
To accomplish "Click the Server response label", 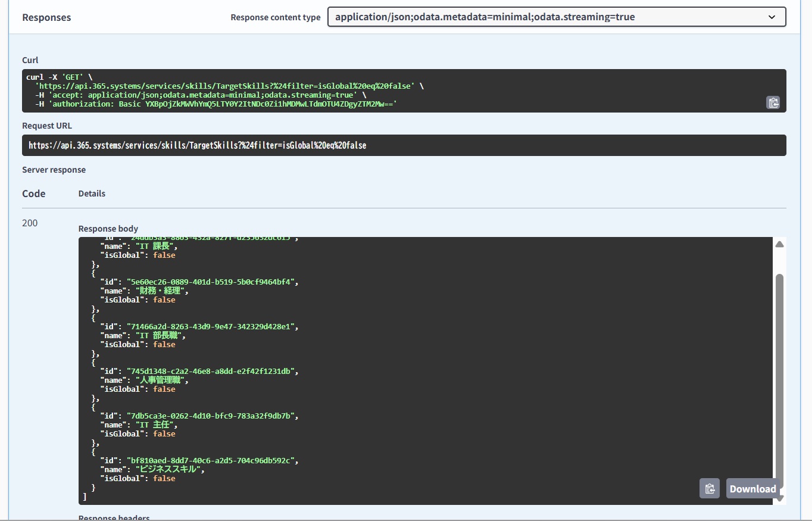I will [x=54, y=170].
